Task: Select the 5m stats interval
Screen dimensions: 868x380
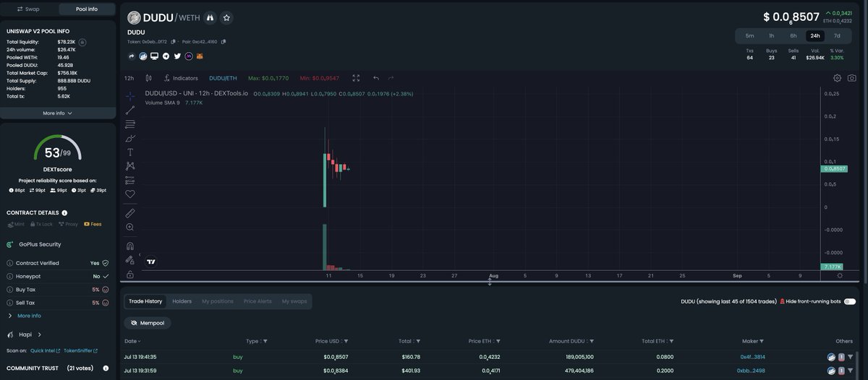Action: pyautogui.click(x=750, y=35)
